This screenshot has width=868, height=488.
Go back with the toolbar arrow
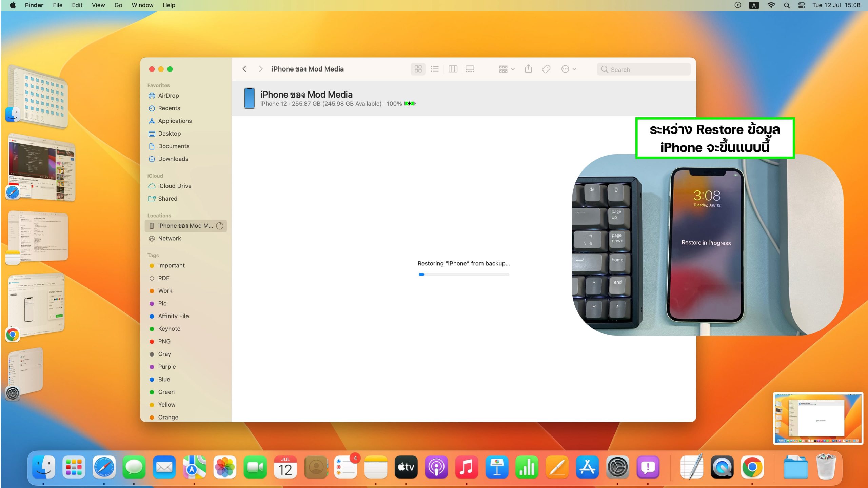point(244,69)
